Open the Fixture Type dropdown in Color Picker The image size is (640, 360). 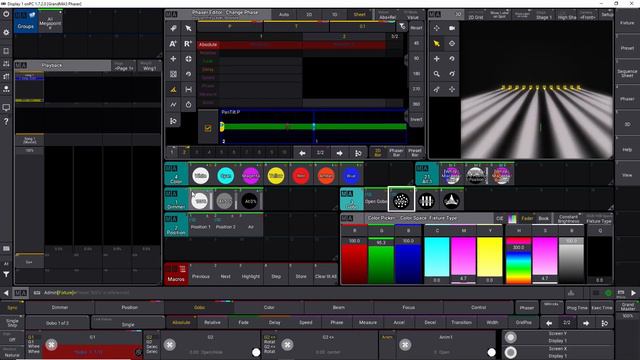pyautogui.click(x=599, y=219)
